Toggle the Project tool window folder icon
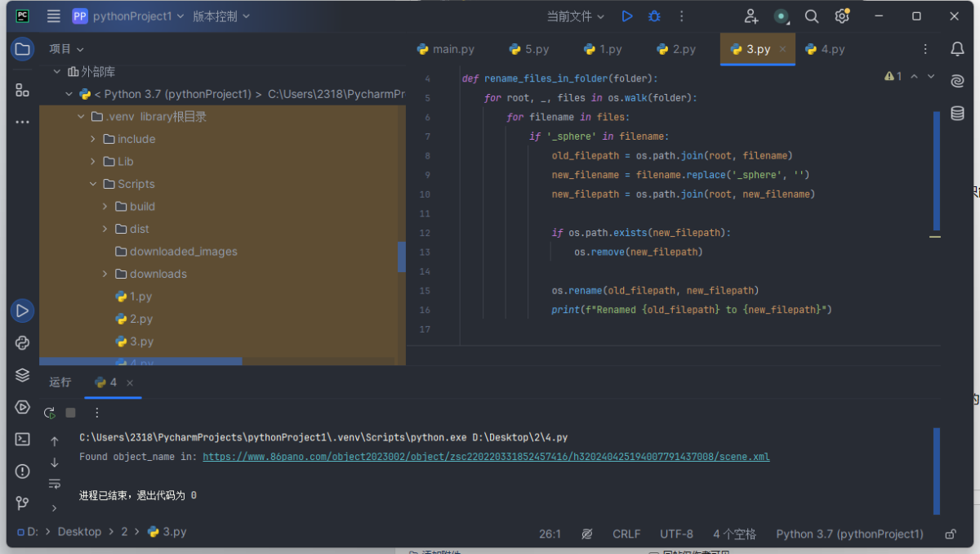 (22, 49)
